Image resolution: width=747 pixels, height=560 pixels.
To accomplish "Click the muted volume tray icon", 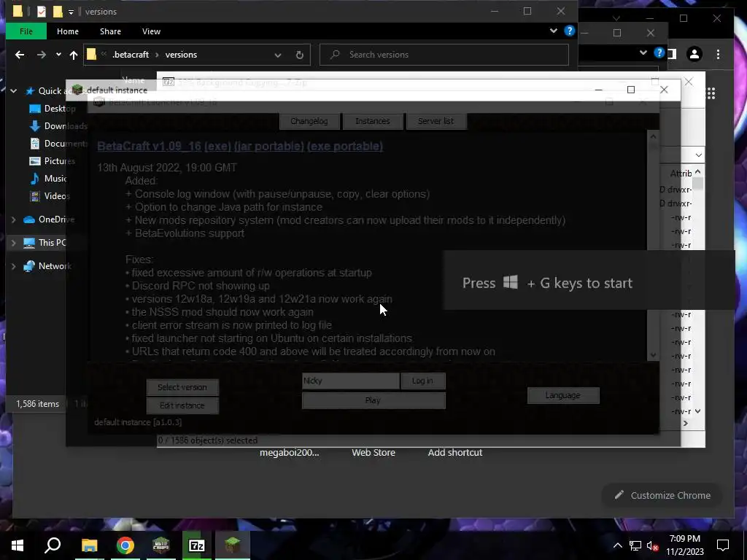I will tap(652, 545).
